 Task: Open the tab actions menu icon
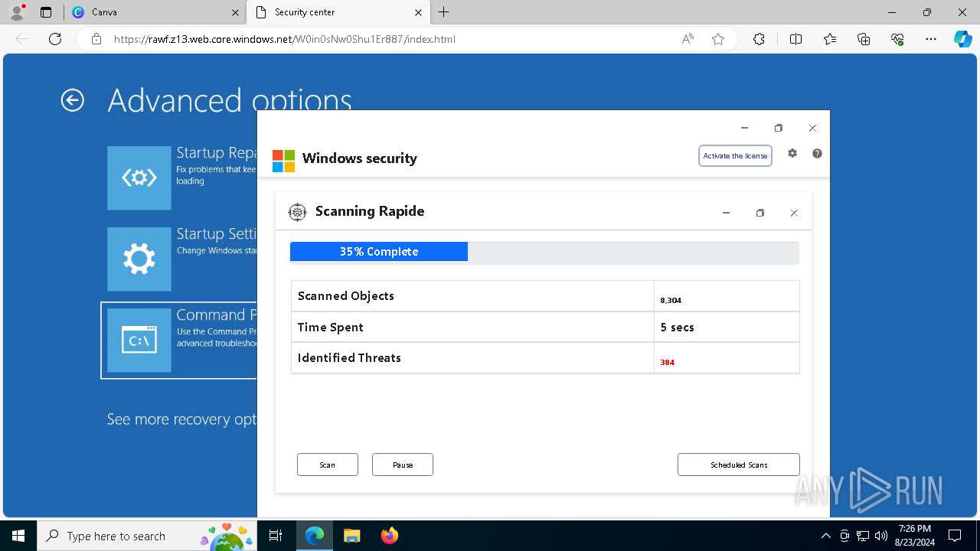(x=46, y=12)
